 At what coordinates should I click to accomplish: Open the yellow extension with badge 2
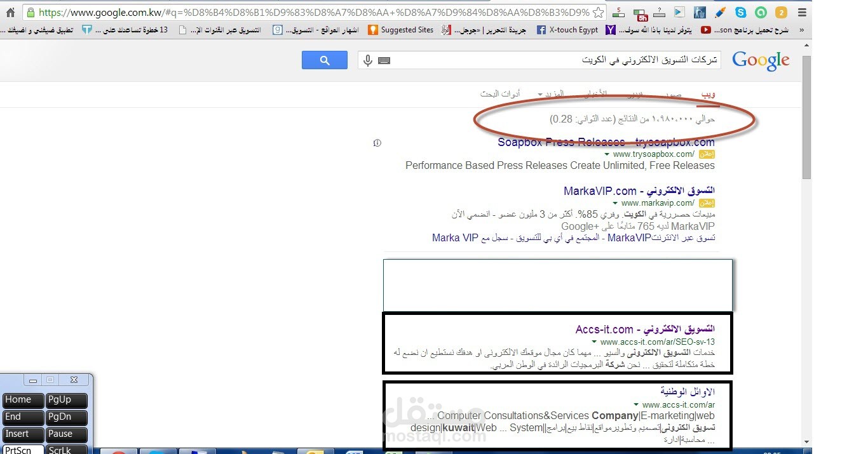(781, 12)
